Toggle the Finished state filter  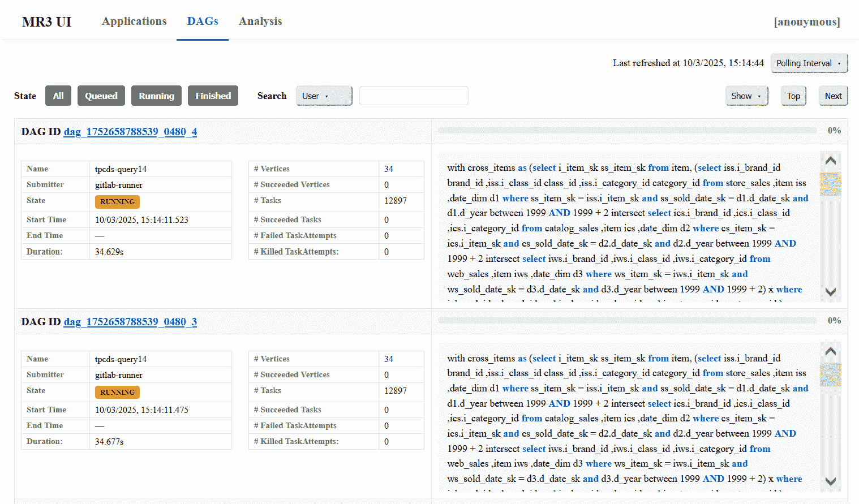[x=213, y=96]
